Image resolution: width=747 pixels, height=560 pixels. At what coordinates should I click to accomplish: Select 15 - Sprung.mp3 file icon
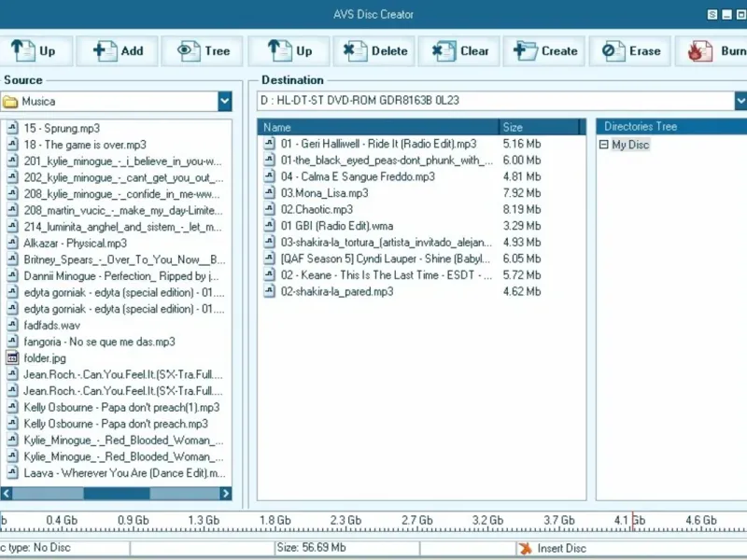point(13,128)
